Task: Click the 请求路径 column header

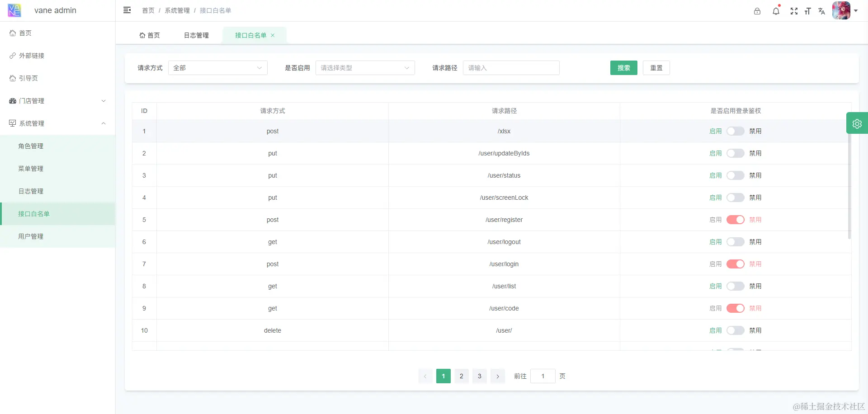Action: point(504,111)
